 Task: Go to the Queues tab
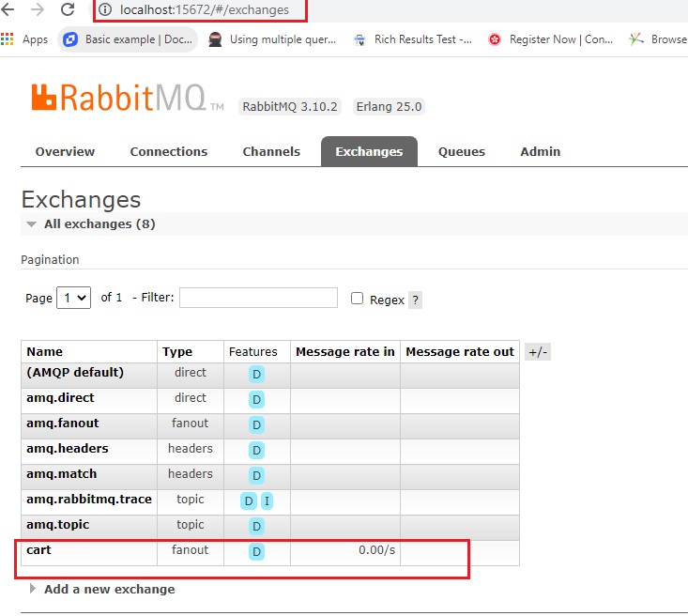(462, 151)
